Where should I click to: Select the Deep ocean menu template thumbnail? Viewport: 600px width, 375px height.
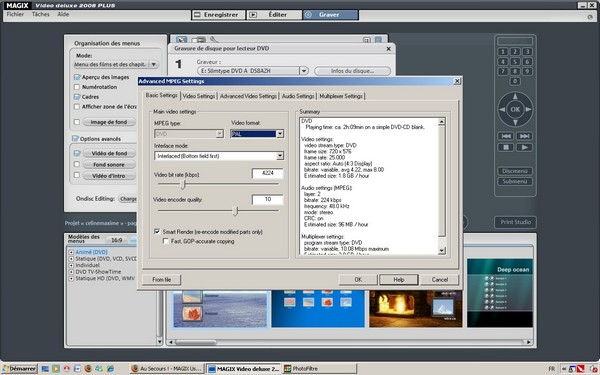500,293
